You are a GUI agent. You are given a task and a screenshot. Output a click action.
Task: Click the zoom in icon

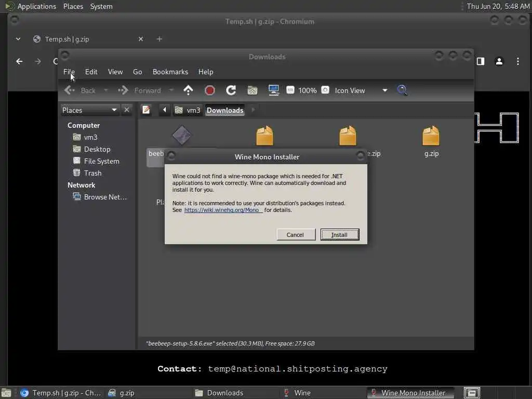(x=325, y=90)
